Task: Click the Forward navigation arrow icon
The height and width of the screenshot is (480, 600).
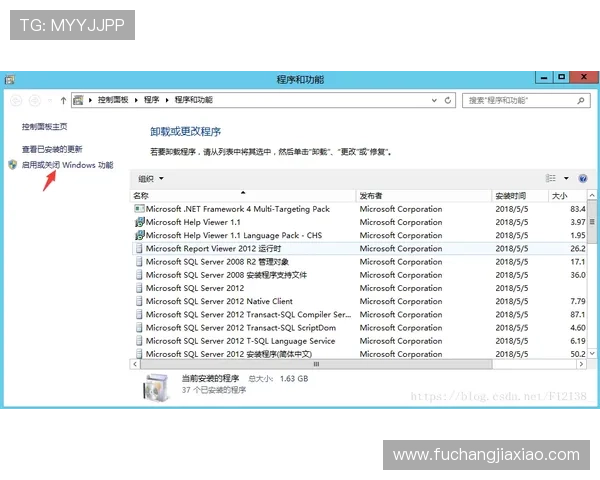Action: click(x=35, y=101)
